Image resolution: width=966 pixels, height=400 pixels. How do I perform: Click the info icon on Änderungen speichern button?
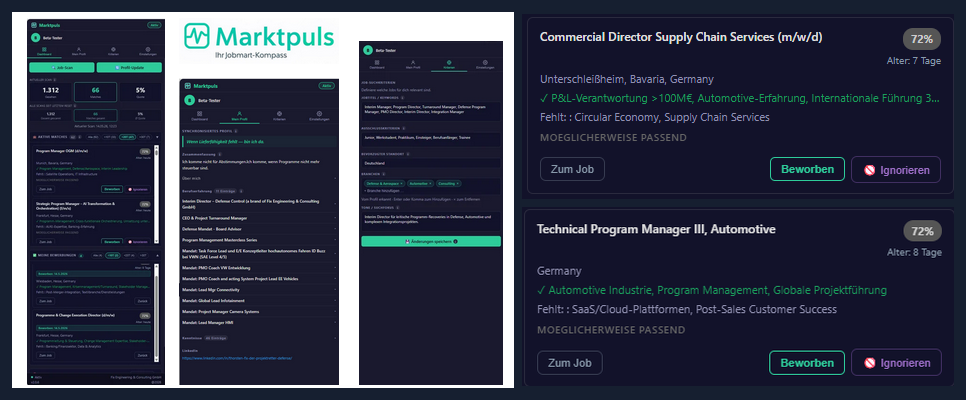455,241
